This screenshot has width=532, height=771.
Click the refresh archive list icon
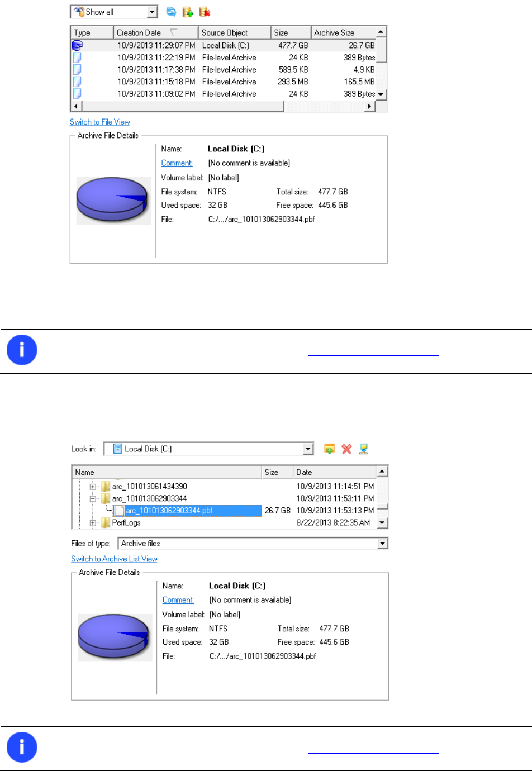click(x=171, y=12)
